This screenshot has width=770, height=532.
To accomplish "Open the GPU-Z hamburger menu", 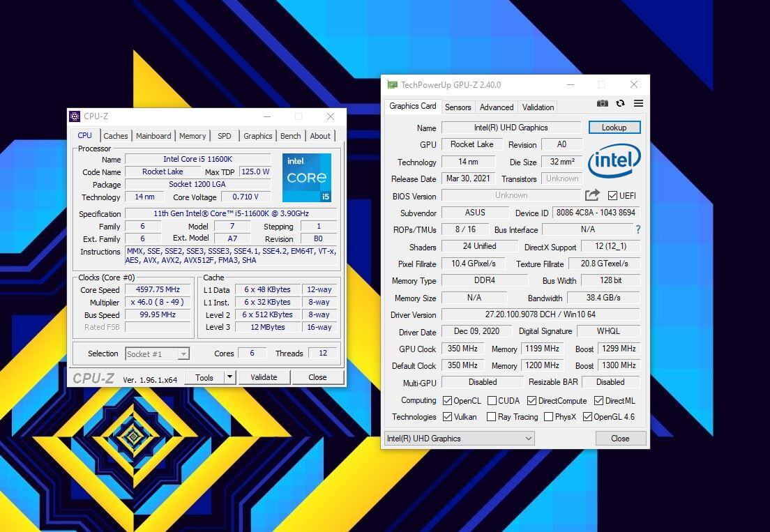I will (638, 104).
